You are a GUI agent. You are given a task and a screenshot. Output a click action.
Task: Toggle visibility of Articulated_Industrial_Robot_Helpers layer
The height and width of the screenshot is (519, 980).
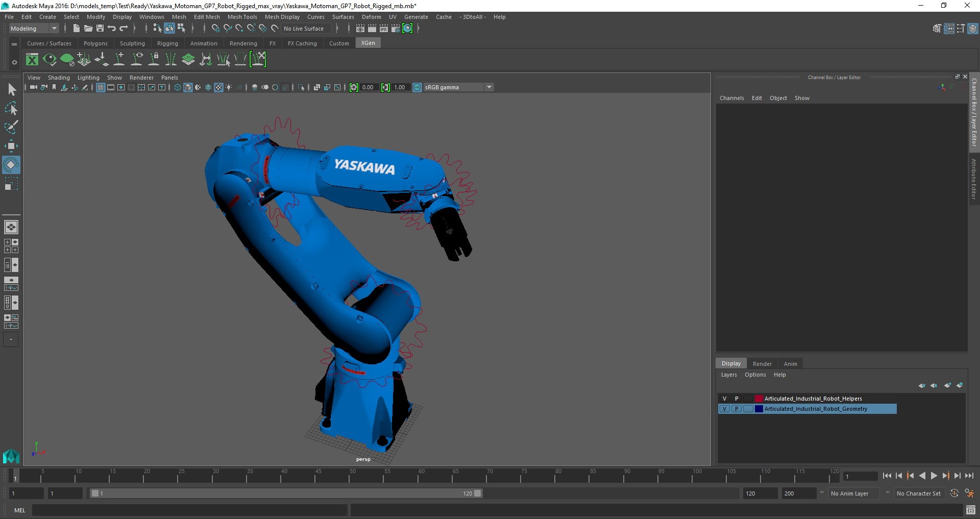point(724,399)
